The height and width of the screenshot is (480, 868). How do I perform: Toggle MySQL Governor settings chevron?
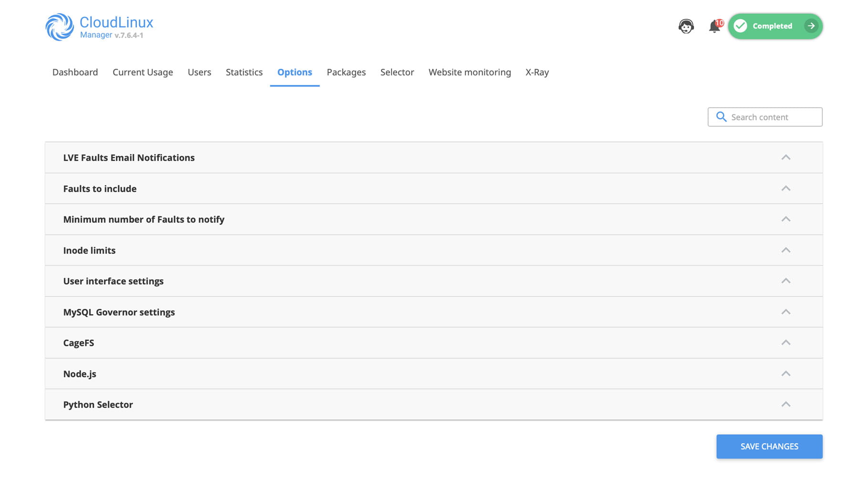[x=785, y=312]
